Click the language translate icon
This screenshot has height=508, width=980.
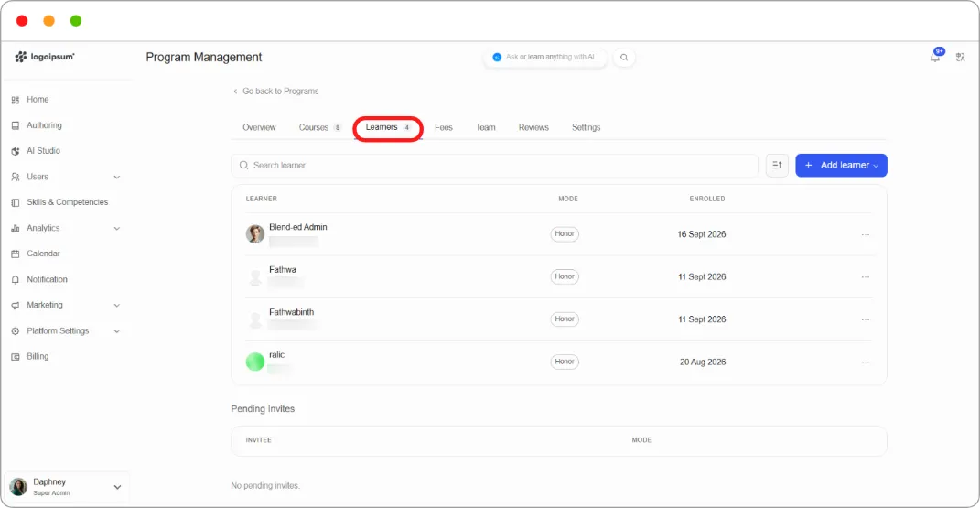click(x=961, y=58)
